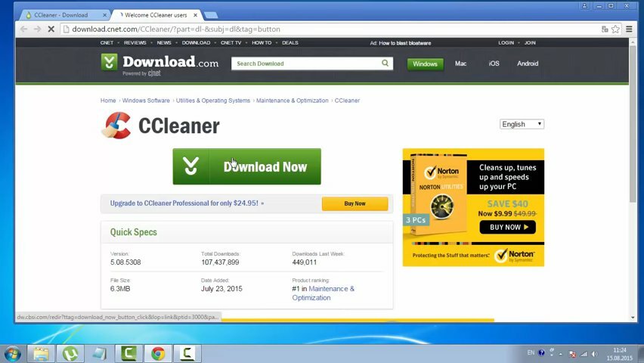
Task: Click date added July 23, 2015
Action: (x=221, y=289)
